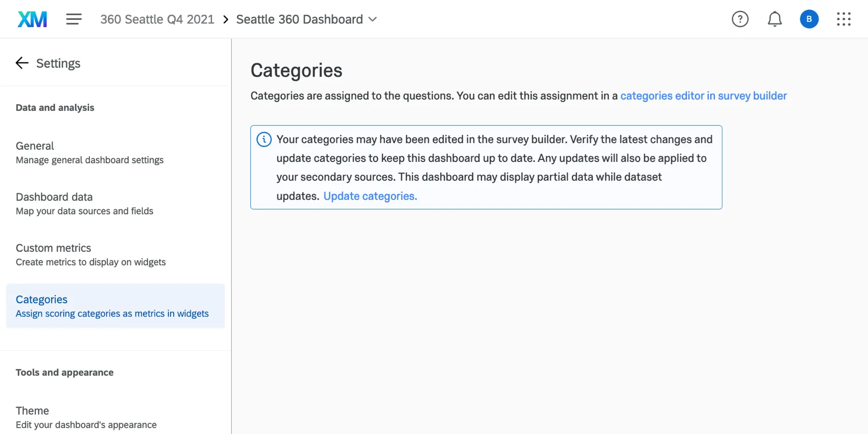Image resolution: width=868 pixels, height=434 pixels.
Task: Open the notifications bell
Action: (x=775, y=19)
